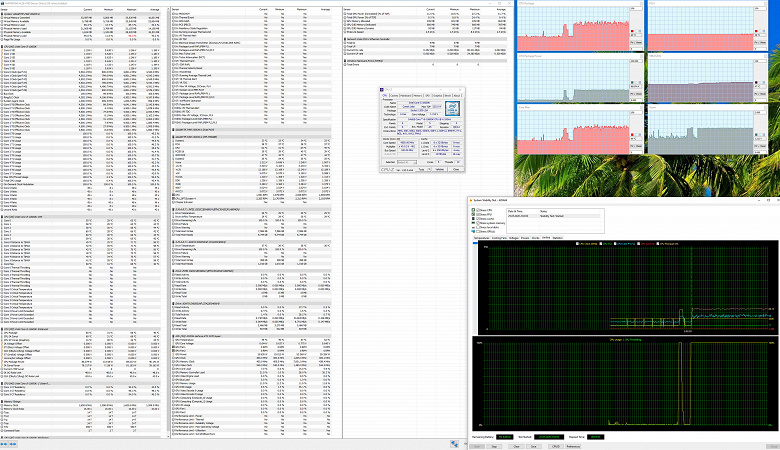Click the Stress cache icon in AIDA64

(x=473, y=218)
